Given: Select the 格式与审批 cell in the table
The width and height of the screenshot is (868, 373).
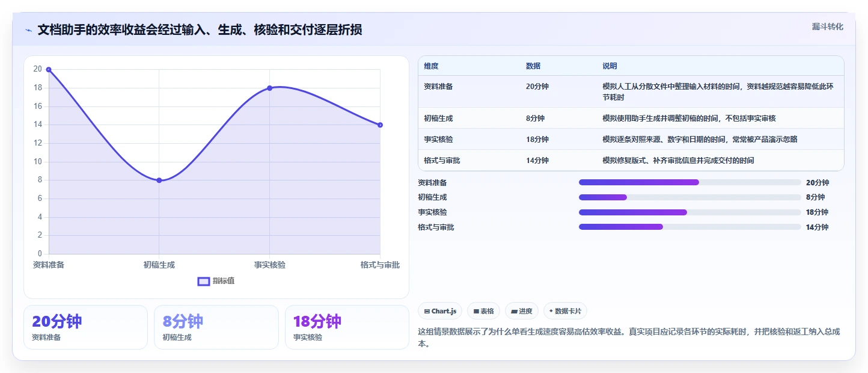Looking at the screenshot, I should [x=442, y=161].
